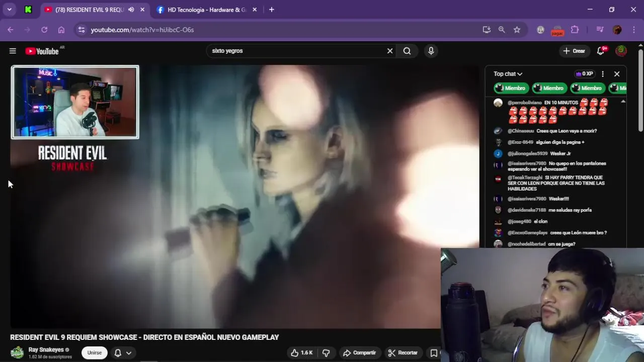Close the live chat panel
The width and height of the screenshot is (644, 362).
617,74
